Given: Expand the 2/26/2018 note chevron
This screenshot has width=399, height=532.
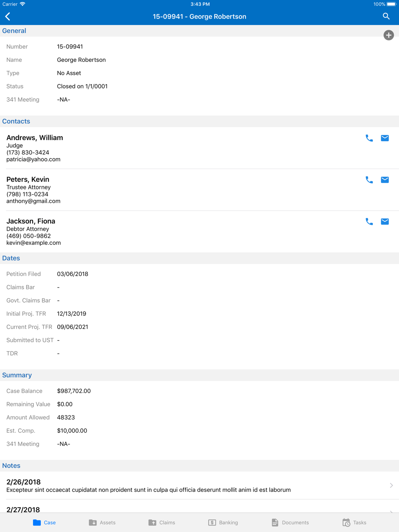Looking at the screenshot, I should (391, 485).
